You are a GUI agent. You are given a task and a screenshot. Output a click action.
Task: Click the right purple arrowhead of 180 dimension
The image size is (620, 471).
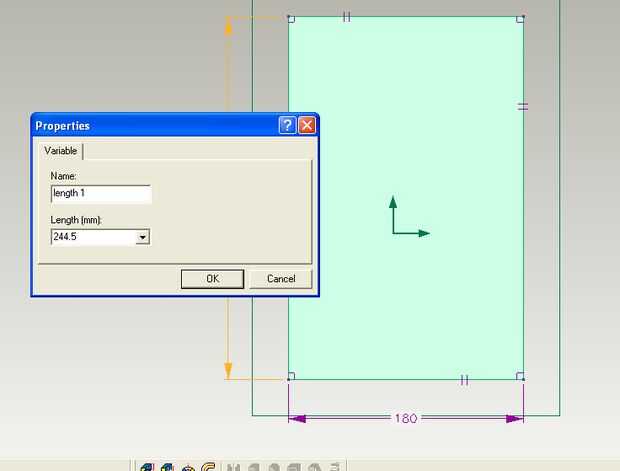click(x=514, y=418)
